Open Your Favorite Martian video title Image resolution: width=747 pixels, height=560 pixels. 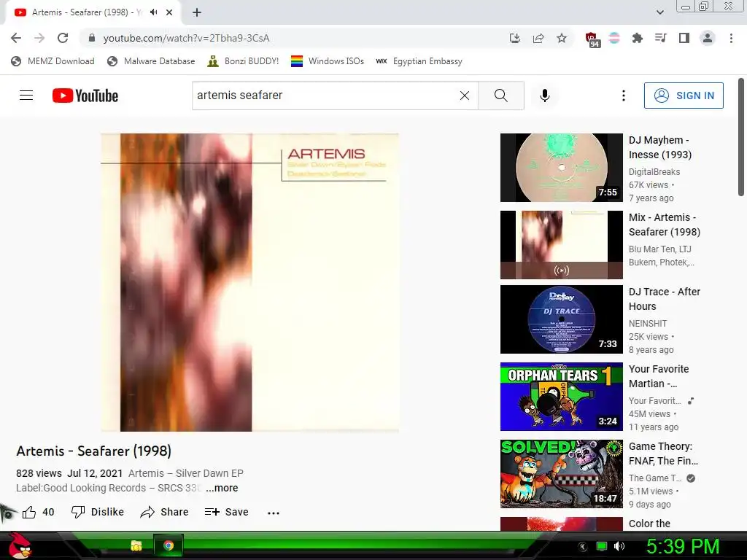click(659, 376)
